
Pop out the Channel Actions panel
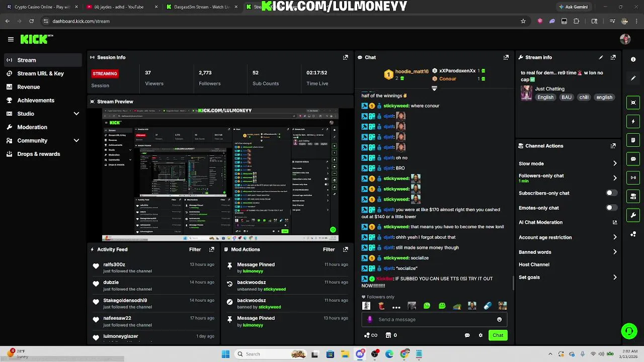[613, 146]
